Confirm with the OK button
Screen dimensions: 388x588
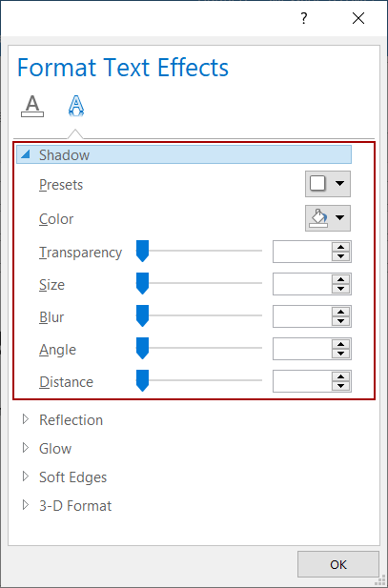(338, 564)
